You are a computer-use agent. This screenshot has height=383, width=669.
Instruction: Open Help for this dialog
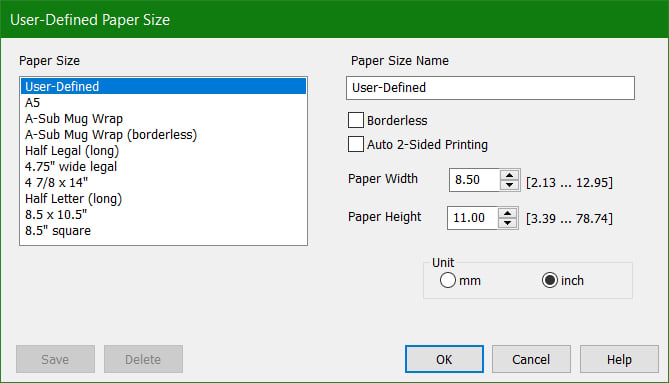(619, 359)
